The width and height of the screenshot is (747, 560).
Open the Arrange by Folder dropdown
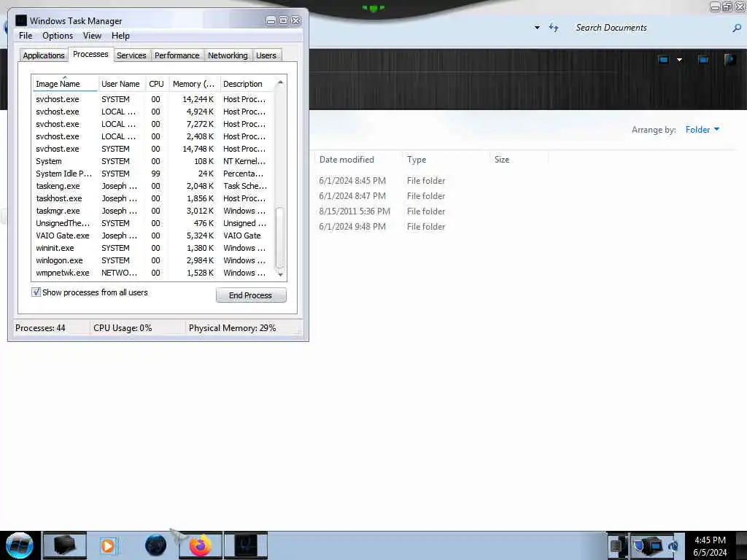pyautogui.click(x=703, y=130)
